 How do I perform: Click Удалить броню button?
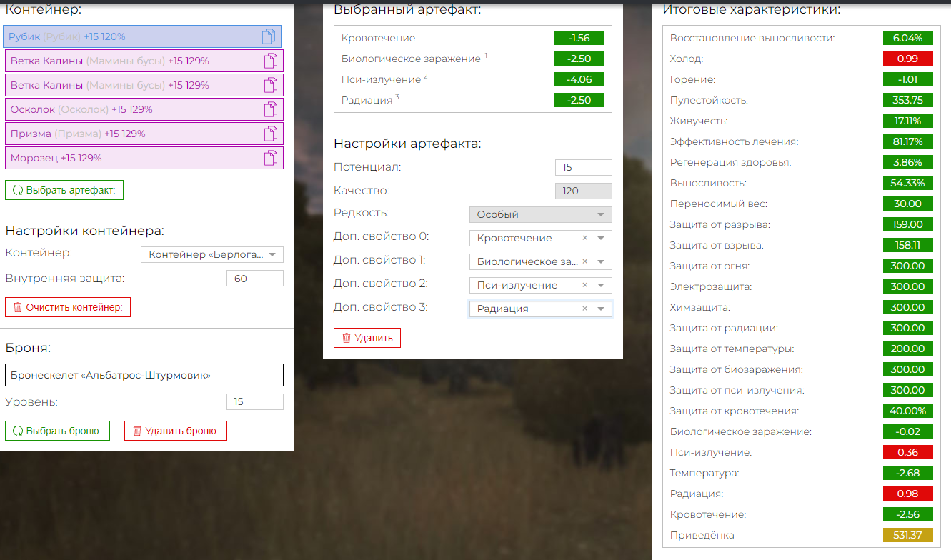point(176,431)
